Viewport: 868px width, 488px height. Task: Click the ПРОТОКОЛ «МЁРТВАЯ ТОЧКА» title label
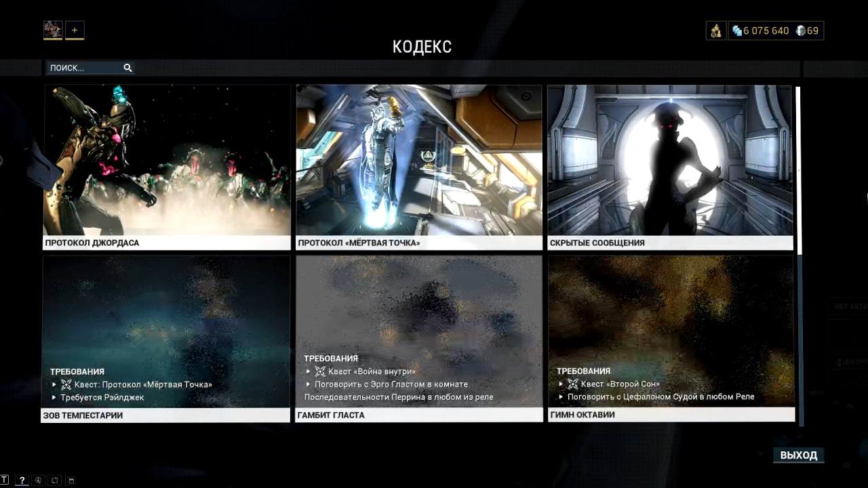click(359, 243)
